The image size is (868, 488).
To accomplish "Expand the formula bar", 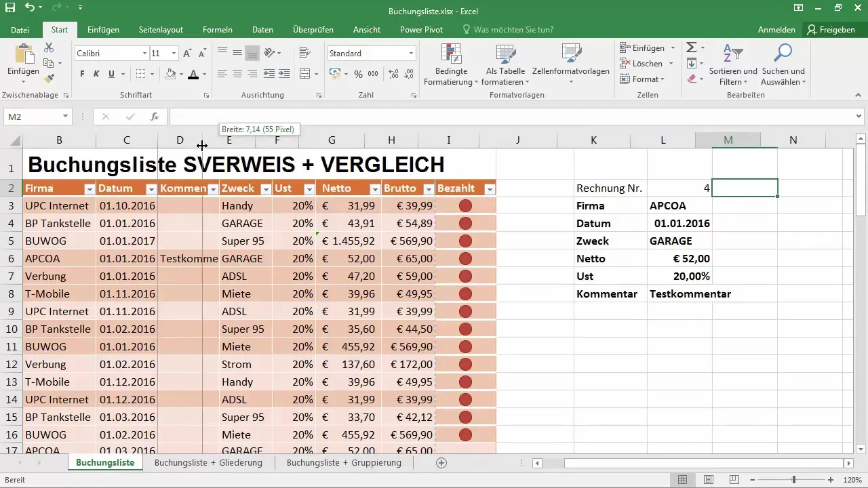I will tap(859, 117).
